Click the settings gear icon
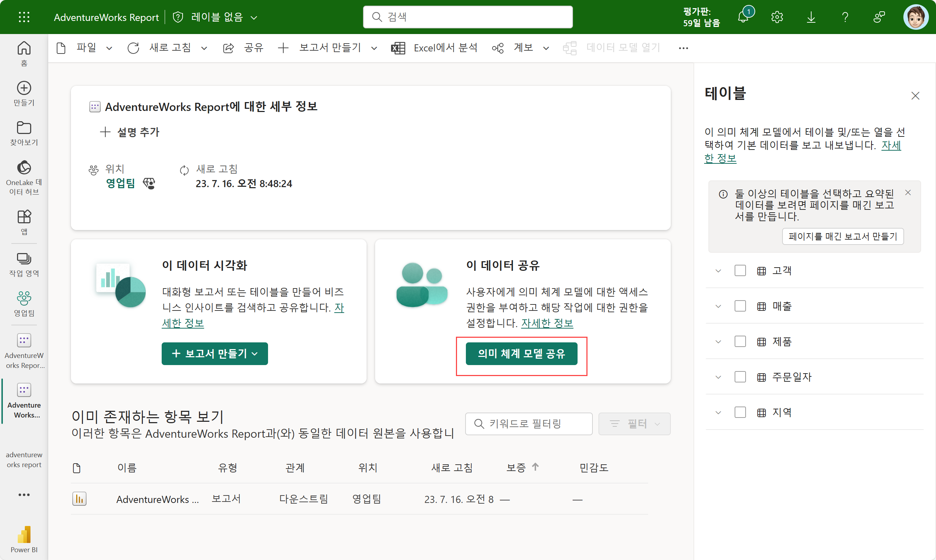Viewport: 936px width, 560px height. (777, 17)
